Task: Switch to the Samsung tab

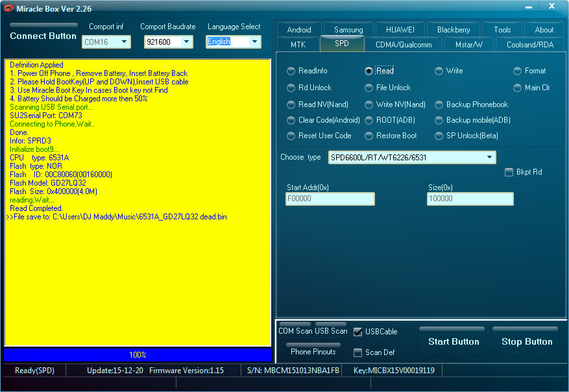Action: pos(348,30)
